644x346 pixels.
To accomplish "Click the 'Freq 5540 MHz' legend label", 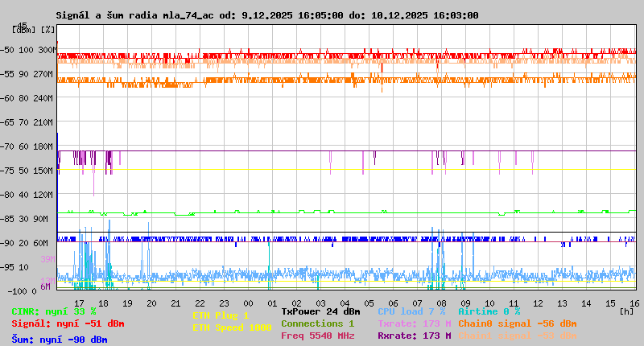I will 317,336.
